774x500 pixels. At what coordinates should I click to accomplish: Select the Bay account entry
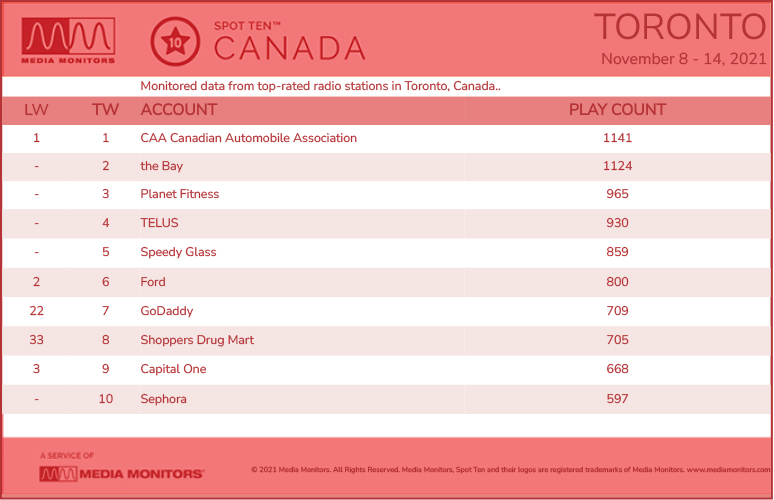coord(161,166)
